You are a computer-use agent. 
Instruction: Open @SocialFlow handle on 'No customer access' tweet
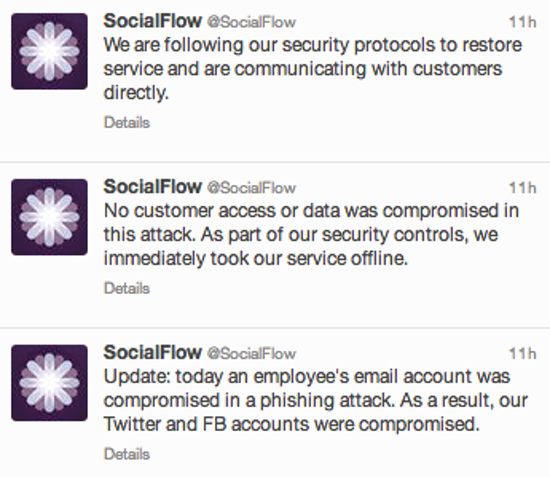coord(251,188)
